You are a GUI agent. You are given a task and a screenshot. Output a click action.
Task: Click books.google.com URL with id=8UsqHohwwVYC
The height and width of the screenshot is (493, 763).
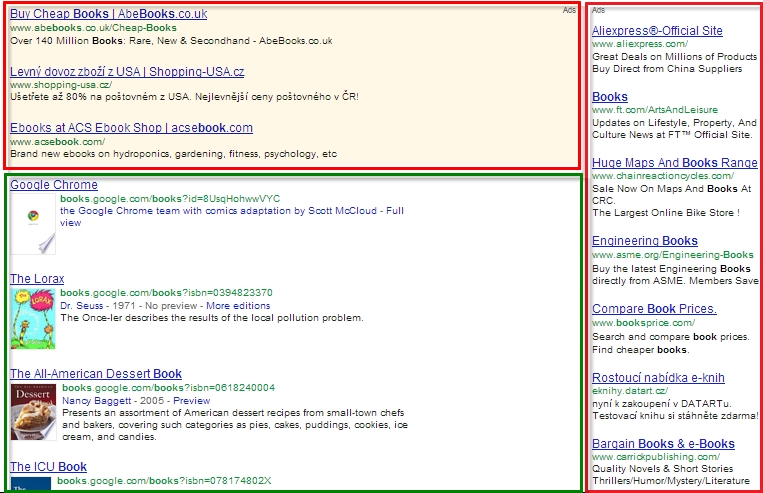pyautogui.click(x=170, y=199)
